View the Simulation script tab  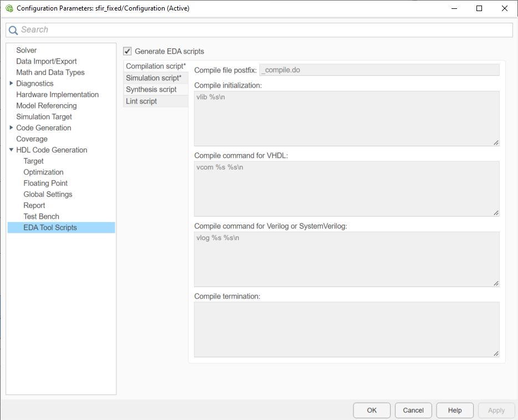[x=154, y=78]
